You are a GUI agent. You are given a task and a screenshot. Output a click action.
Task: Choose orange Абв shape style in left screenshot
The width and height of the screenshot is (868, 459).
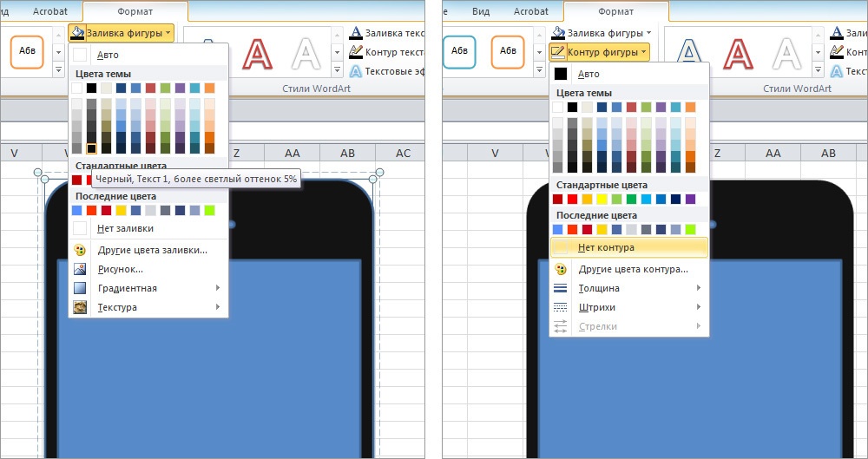coord(27,52)
